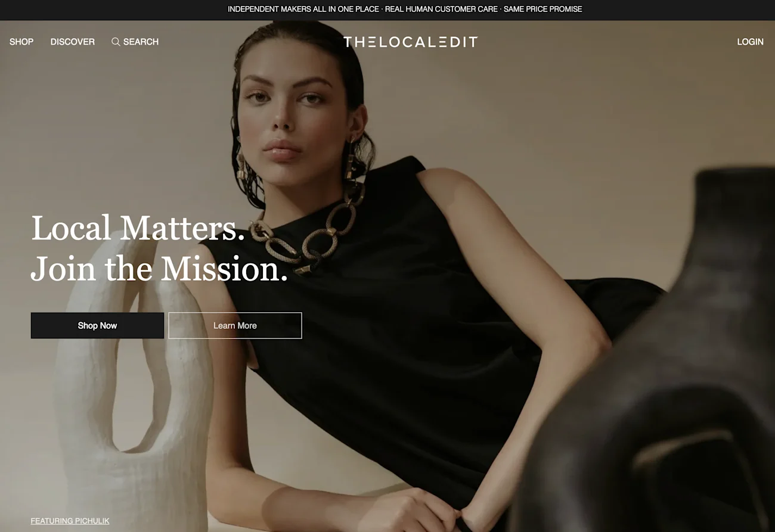Viewport: 775px width, 532px height.
Task: Follow the FEATURING PICHULIK link
Action: click(x=70, y=521)
